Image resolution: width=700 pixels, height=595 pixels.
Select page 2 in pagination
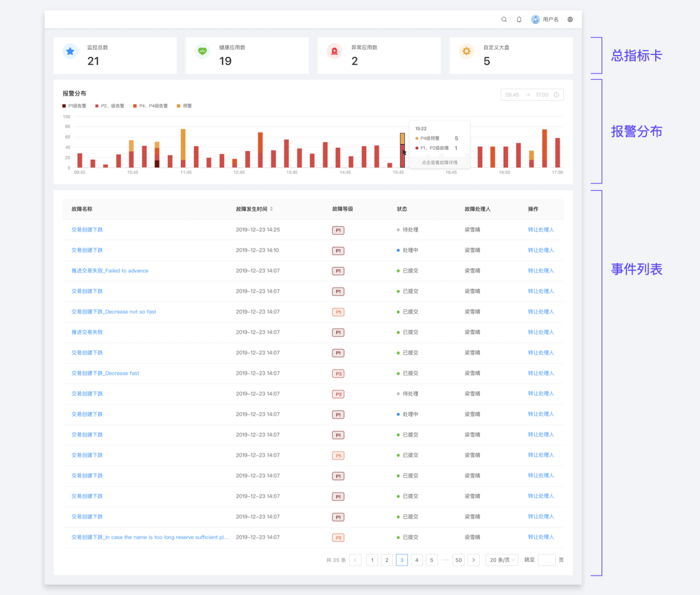coord(387,559)
